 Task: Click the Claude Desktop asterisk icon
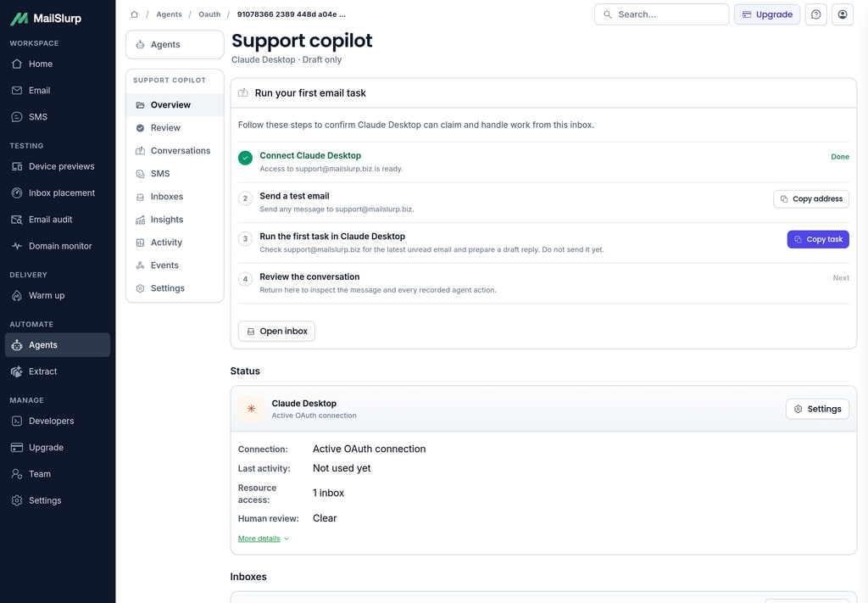(251, 409)
